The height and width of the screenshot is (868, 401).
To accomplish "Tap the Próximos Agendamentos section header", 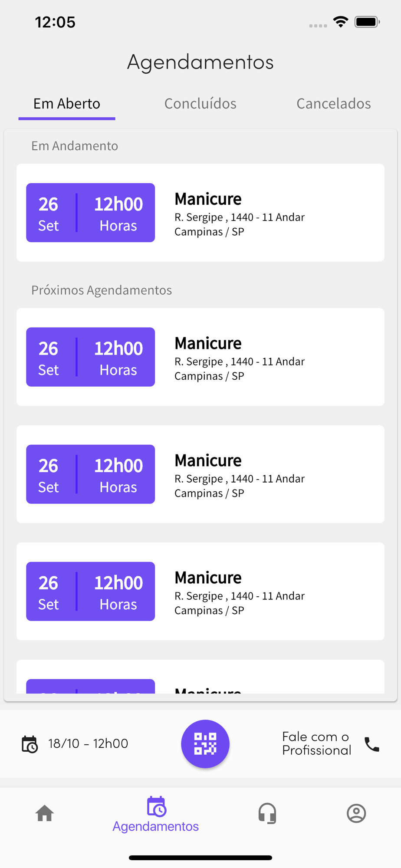I will point(102,290).
